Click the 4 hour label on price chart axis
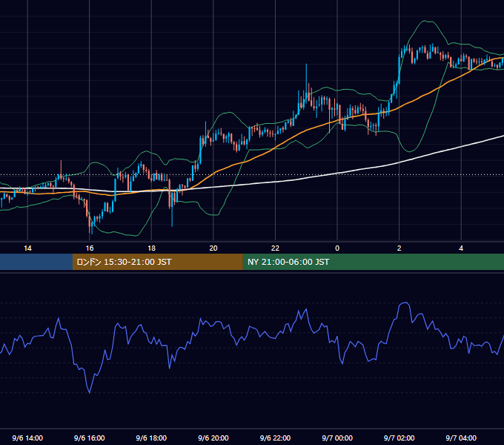 pos(461,248)
